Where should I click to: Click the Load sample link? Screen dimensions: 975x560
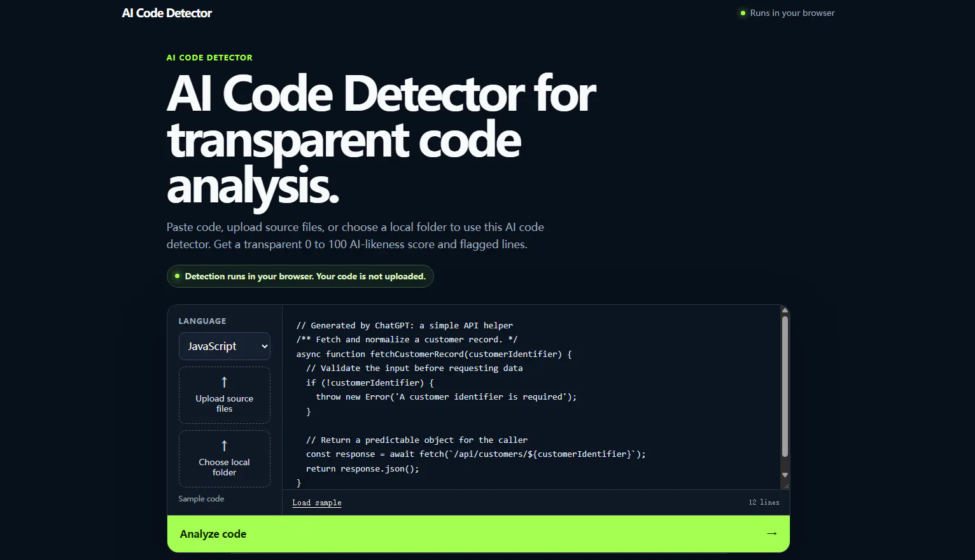click(x=317, y=503)
